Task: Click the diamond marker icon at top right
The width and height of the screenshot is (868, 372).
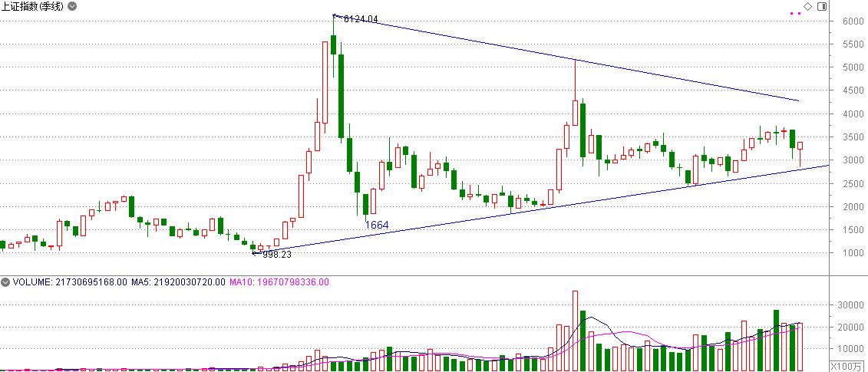Action: tap(807, 7)
